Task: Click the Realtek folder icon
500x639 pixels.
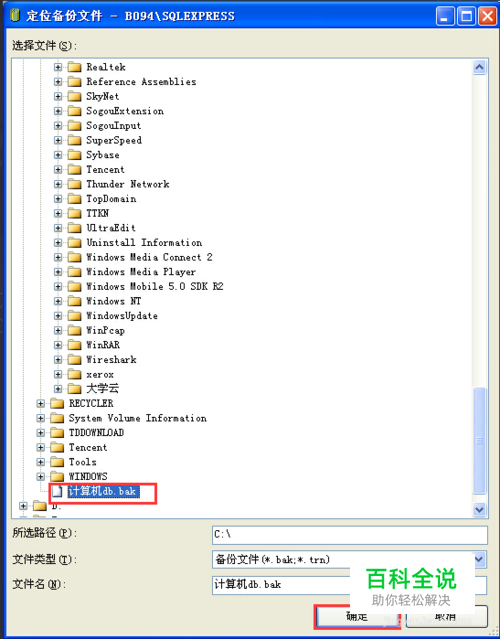Action: pyautogui.click(x=74, y=67)
